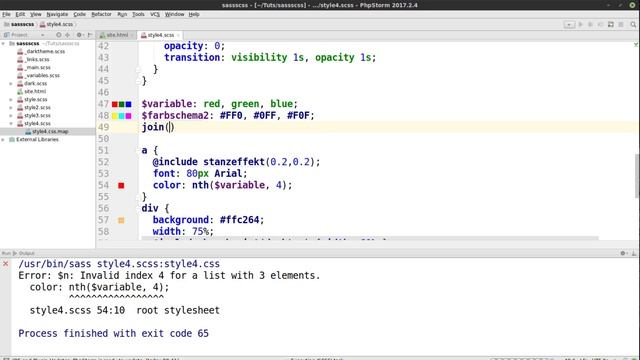Close the style4.scss editor tab

pyautogui.click(x=178, y=36)
